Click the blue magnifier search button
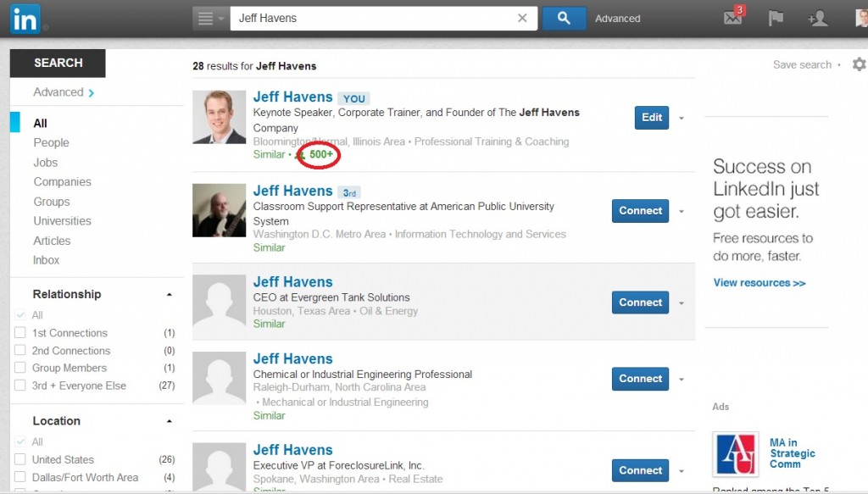This screenshot has height=494, width=868. (x=563, y=18)
